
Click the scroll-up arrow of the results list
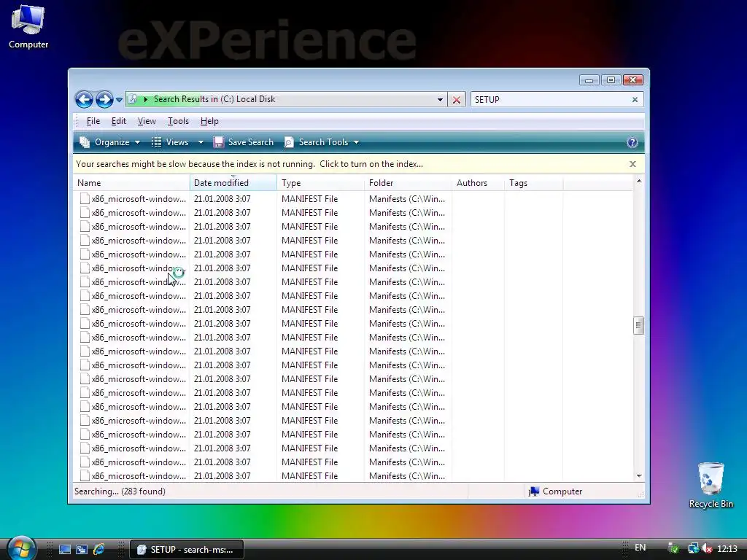639,181
